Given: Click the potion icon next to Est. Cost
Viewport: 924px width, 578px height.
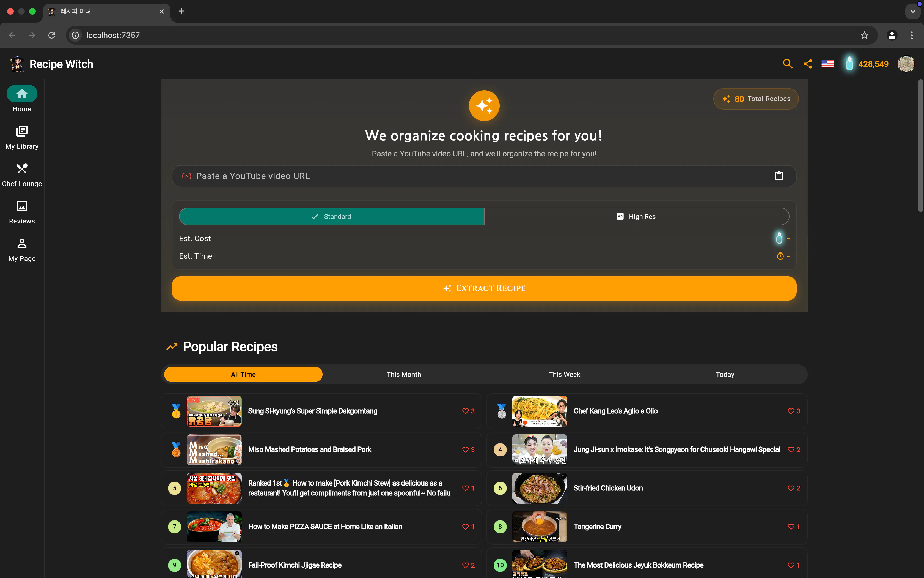Looking at the screenshot, I should [779, 238].
